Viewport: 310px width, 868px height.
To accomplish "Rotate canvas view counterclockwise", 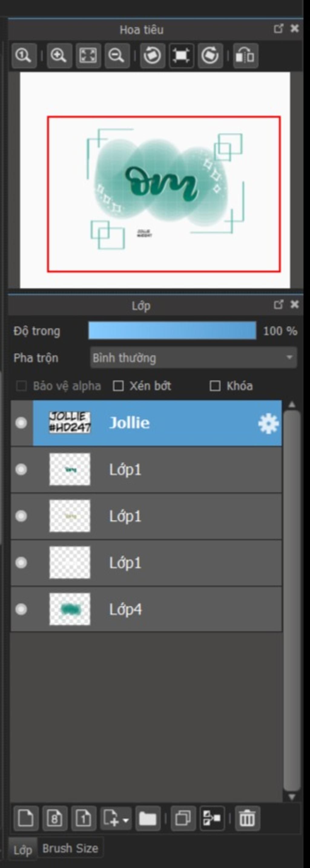I will [152, 55].
